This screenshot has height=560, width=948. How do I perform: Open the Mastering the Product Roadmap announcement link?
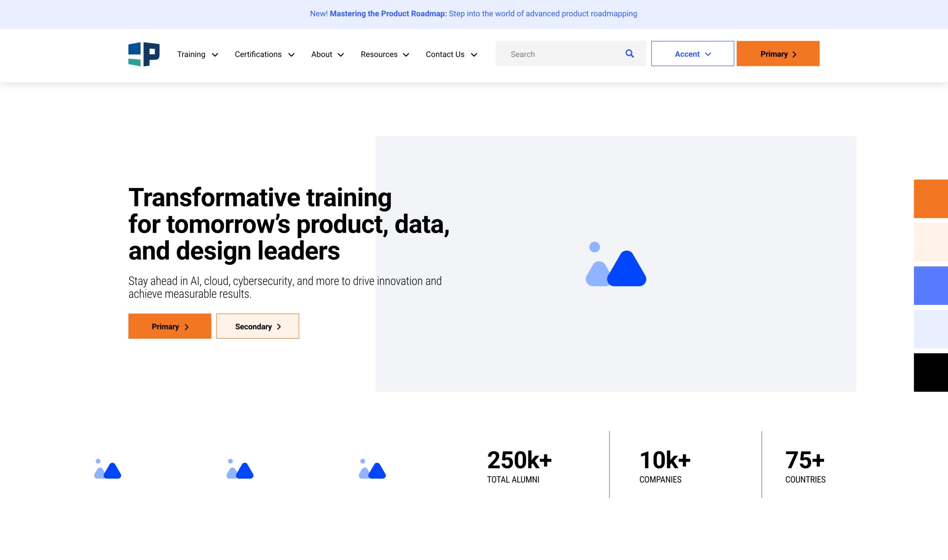(x=388, y=14)
